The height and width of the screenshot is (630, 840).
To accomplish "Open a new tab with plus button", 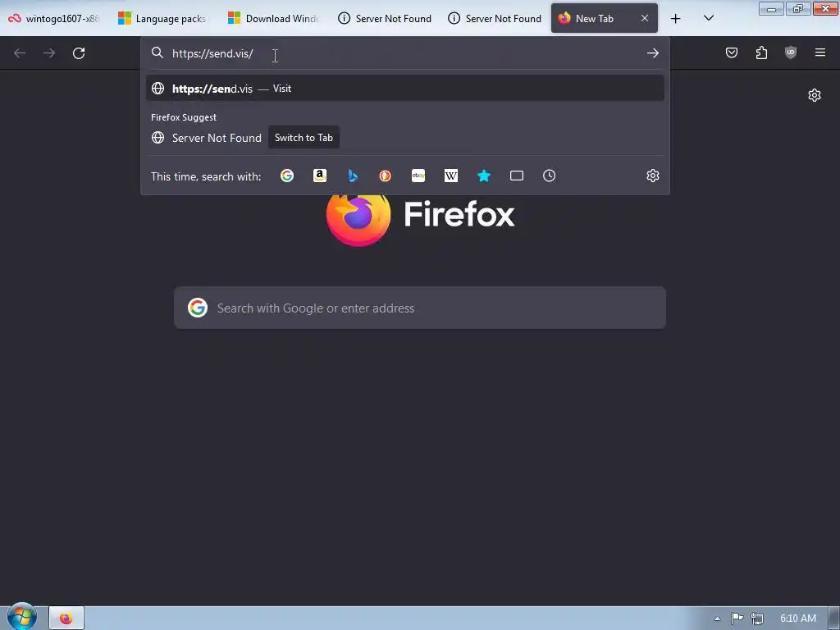I will tap(676, 19).
